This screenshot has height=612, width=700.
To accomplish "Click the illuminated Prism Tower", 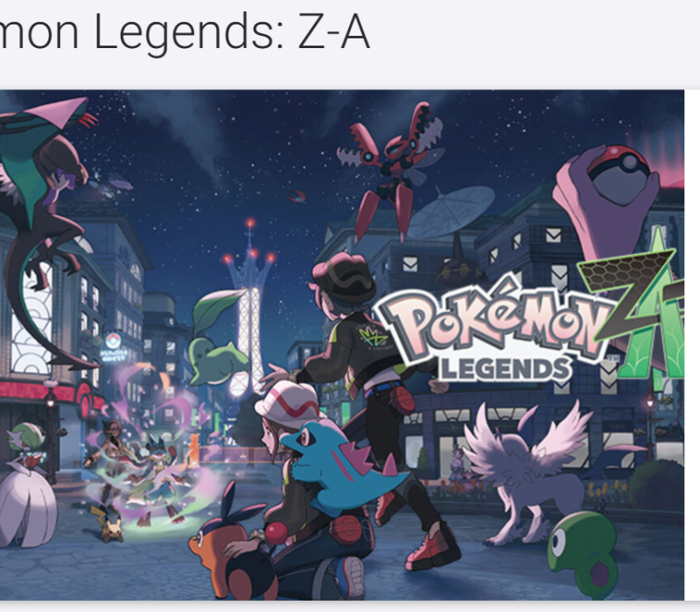I will coord(251,308).
